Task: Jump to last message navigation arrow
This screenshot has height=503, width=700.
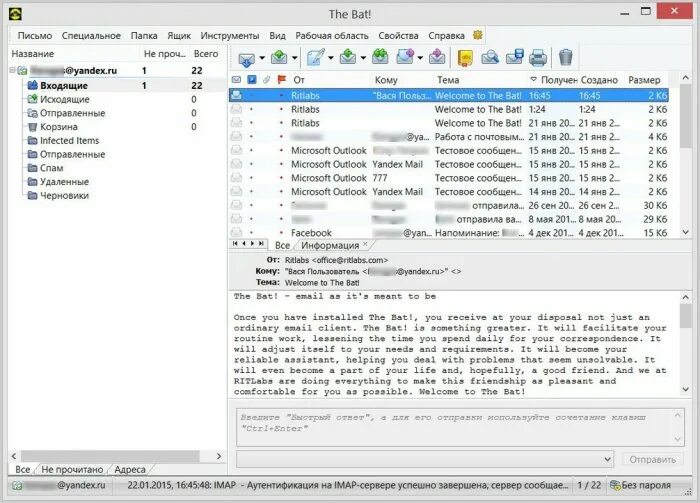Action: (261, 244)
